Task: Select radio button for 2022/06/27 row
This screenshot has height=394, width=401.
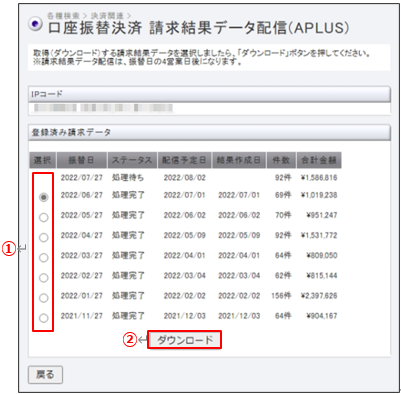Action: pos(43,197)
